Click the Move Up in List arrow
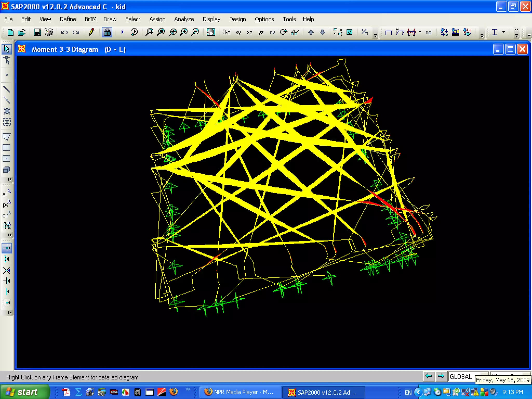 [x=311, y=32]
